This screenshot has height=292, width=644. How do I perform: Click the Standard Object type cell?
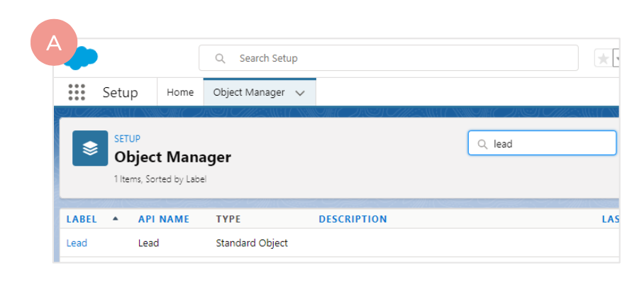click(252, 243)
